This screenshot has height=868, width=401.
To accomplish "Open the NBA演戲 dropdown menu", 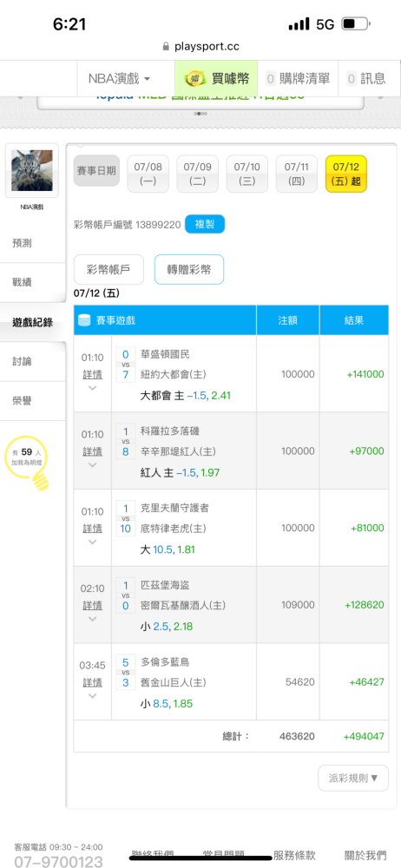I will pos(120,79).
